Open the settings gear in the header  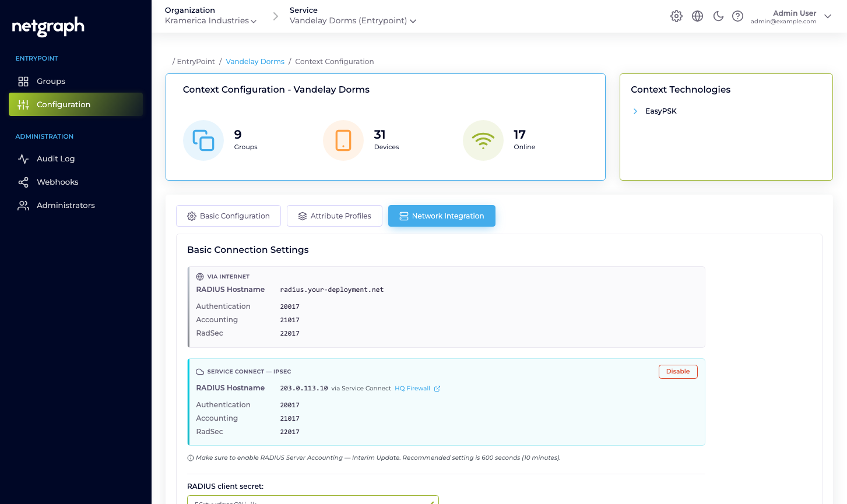click(x=676, y=16)
